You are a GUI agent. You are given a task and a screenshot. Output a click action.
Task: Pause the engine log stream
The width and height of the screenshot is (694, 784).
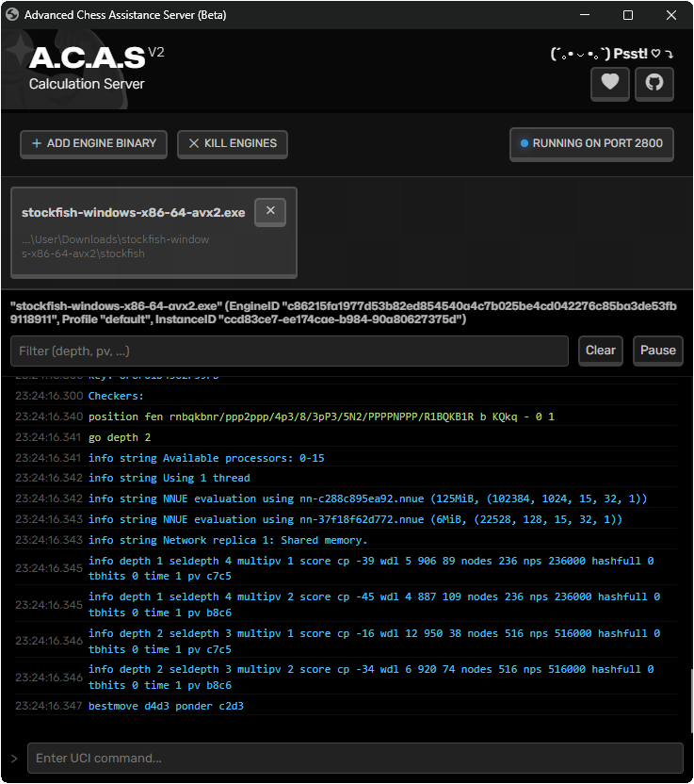658,351
